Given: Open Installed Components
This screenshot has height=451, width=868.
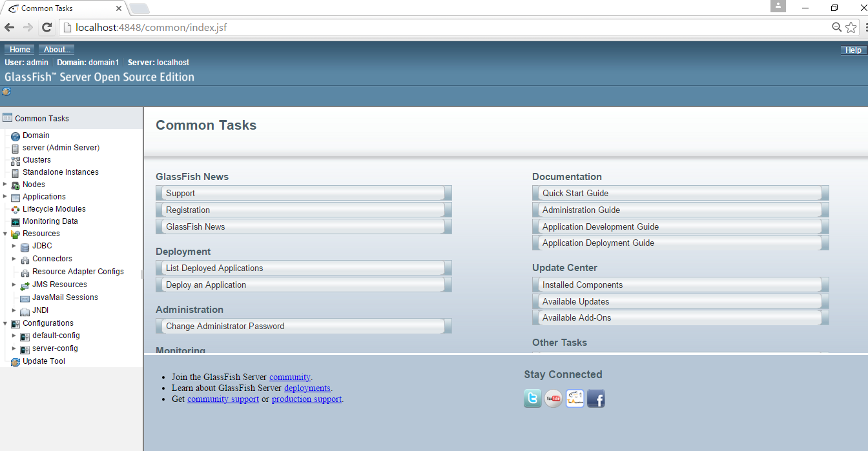Looking at the screenshot, I should [x=681, y=285].
